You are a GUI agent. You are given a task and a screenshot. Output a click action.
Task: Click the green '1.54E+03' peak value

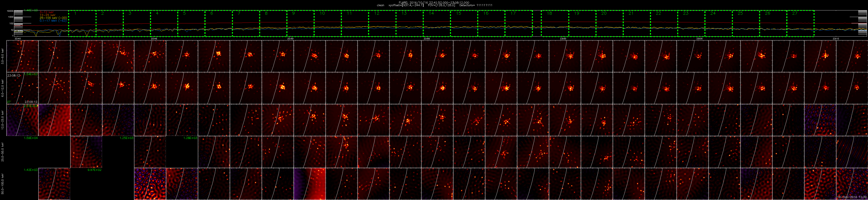(31, 74)
